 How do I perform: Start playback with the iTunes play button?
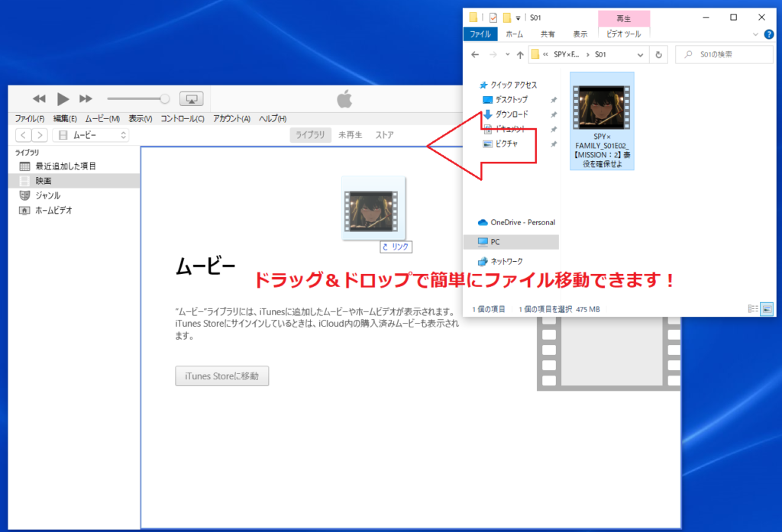point(63,98)
